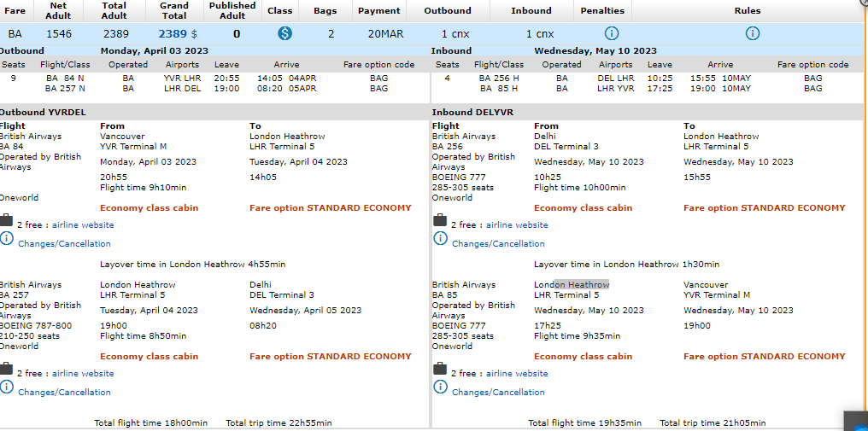Open the Changes/Cancellation link for flight BA 85
Screen dimensions: 868x431
(x=498, y=393)
